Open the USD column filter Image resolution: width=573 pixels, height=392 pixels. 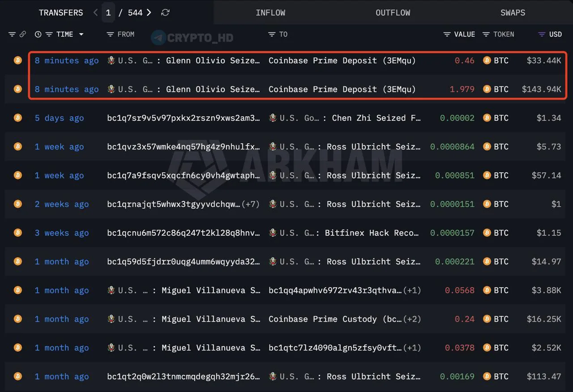tap(542, 34)
